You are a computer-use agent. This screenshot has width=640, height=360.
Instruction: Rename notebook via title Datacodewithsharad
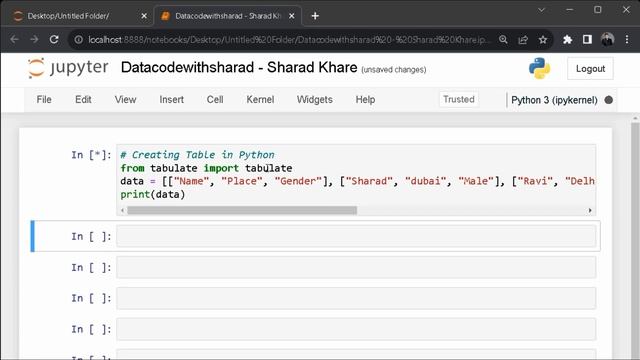click(239, 67)
